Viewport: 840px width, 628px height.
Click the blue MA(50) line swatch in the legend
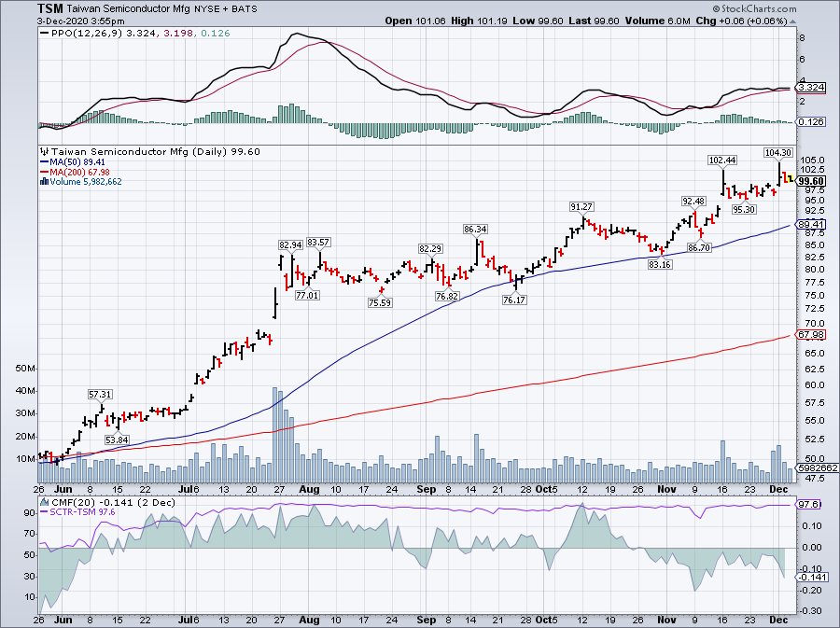click(45, 162)
